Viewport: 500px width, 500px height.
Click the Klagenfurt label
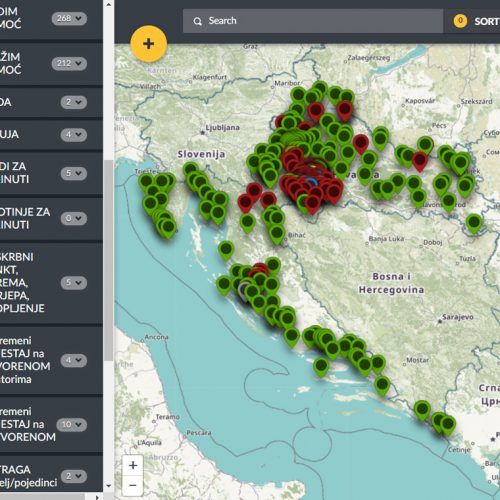210,77
